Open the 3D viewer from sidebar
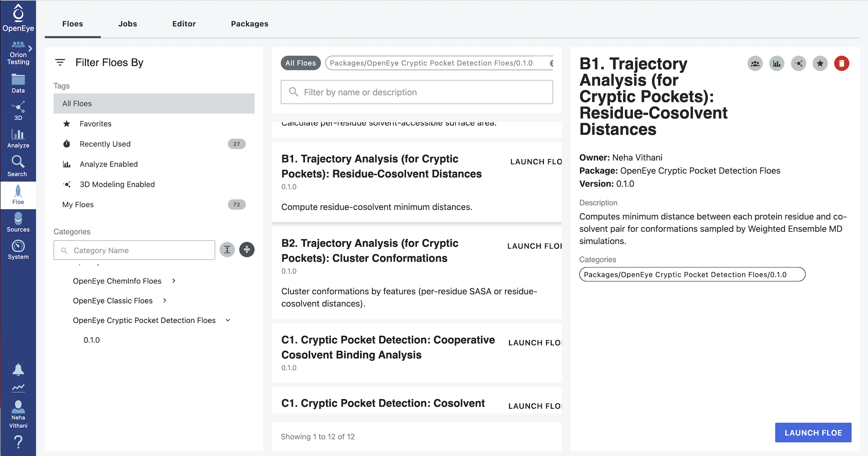Image resolution: width=868 pixels, height=456 pixels. 18,110
